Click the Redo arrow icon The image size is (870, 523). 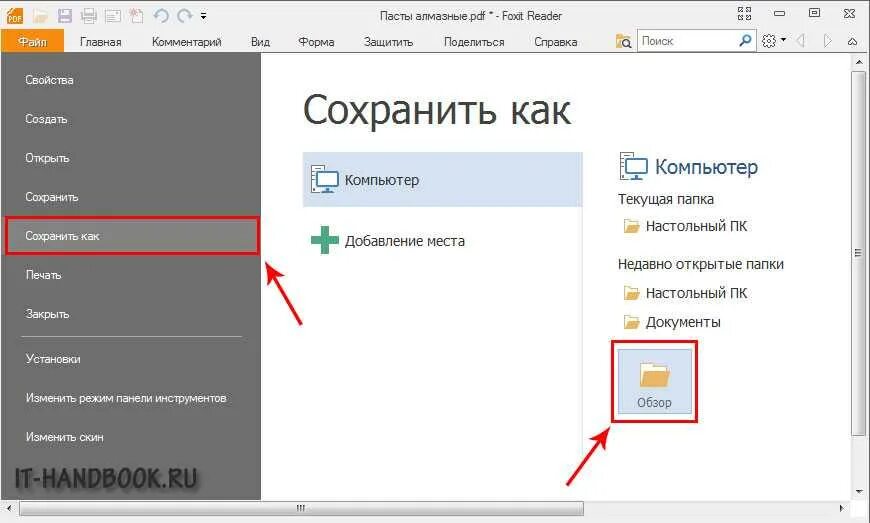pyautogui.click(x=185, y=16)
